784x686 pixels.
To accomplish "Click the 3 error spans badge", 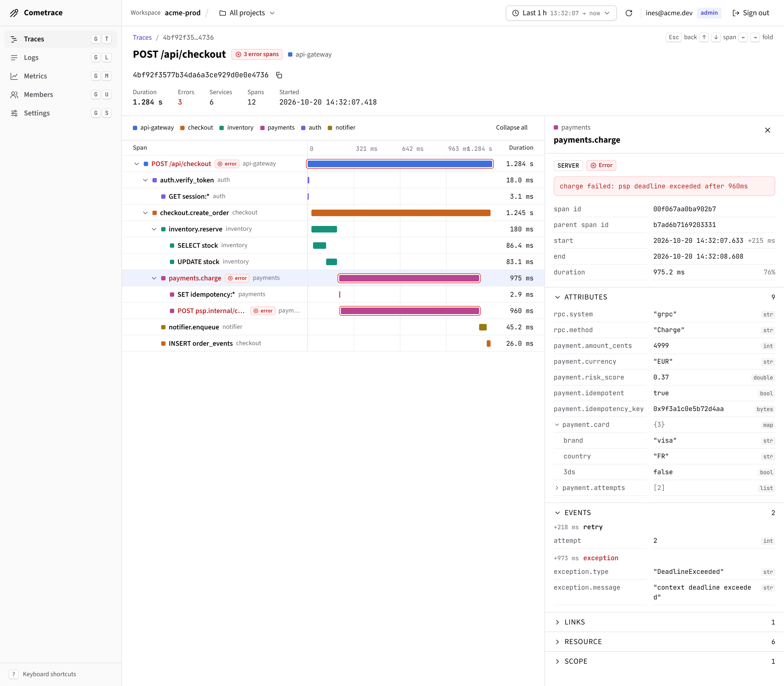I will point(257,54).
